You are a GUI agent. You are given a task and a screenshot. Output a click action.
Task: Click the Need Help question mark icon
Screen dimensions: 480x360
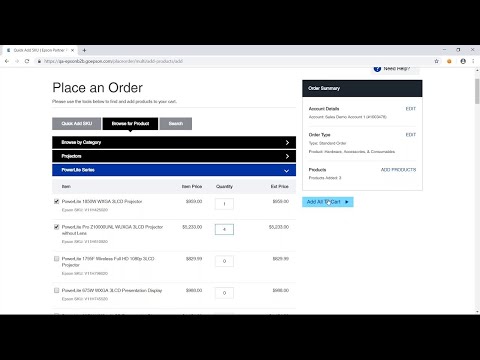377,69
